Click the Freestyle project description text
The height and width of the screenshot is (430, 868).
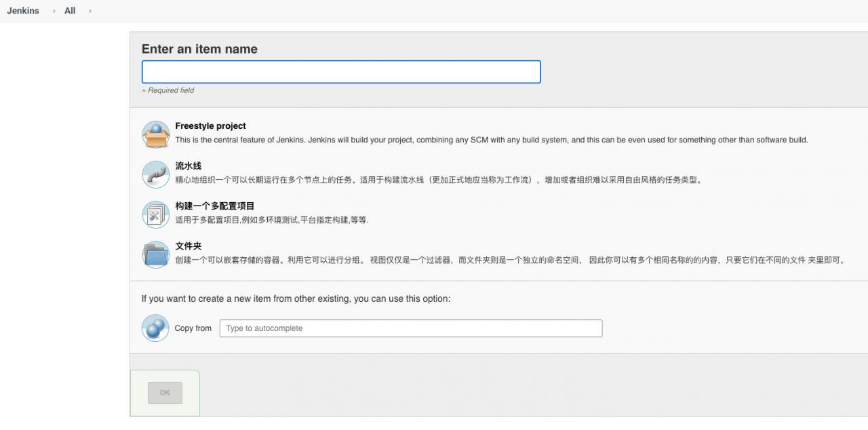(x=492, y=140)
